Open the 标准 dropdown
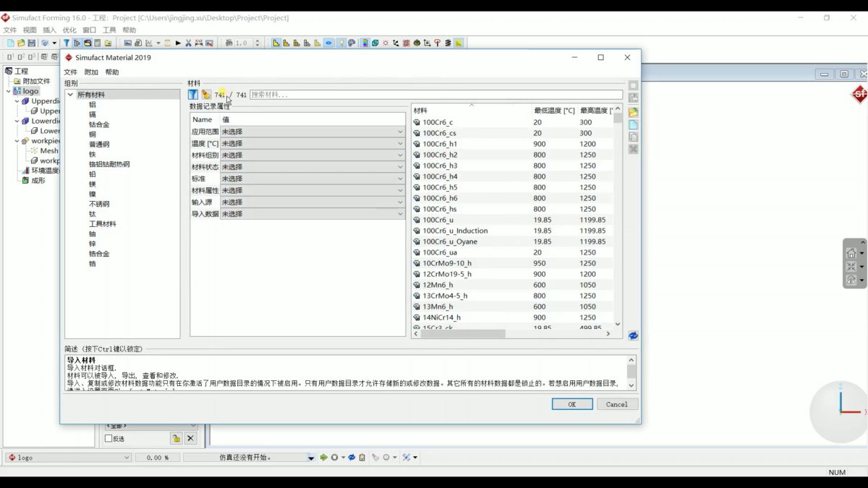Image resolution: width=868 pixels, height=488 pixels. point(312,179)
